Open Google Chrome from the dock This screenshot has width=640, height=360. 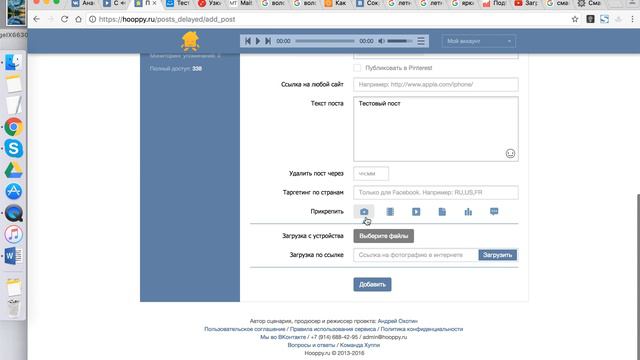[x=13, y=127]
